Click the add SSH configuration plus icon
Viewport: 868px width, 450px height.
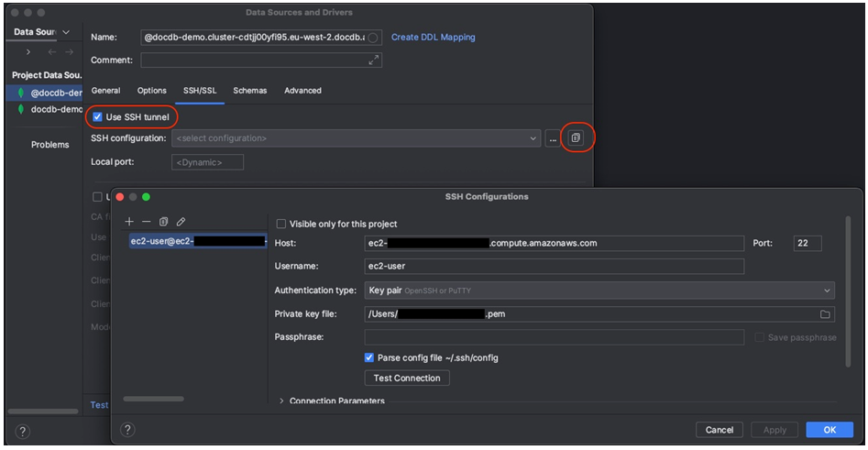point(129,222)
